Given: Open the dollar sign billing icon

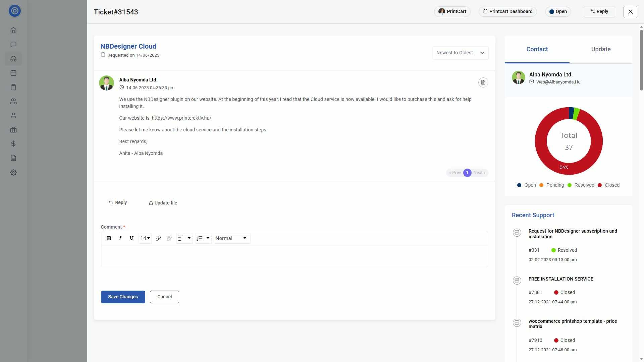Looking at the screenshot, I should pyautogui.click(x=13, y=144).
